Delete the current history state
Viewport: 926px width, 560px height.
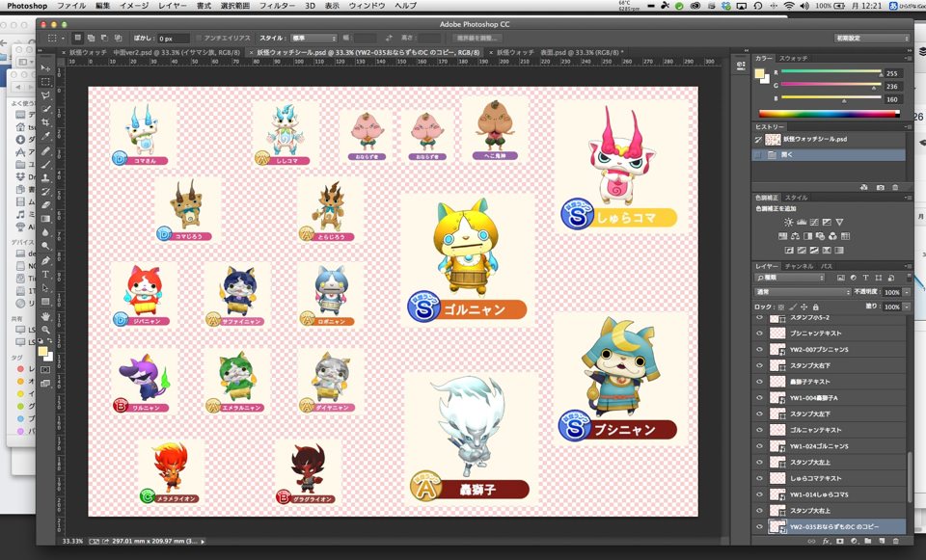click(x=895, y=187)
